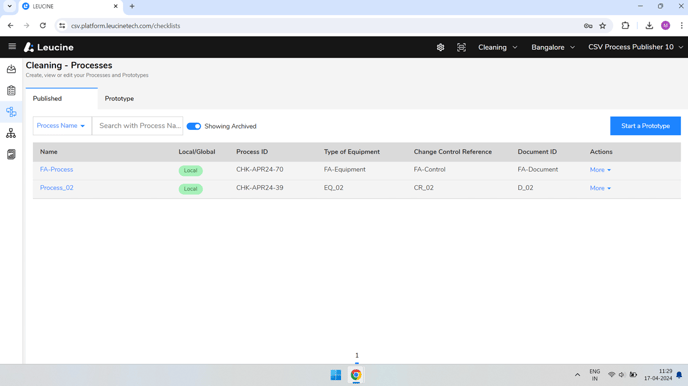Click the password key icon in address bar
This screenshot has width=688, height=386.
(x=588, y=26)
